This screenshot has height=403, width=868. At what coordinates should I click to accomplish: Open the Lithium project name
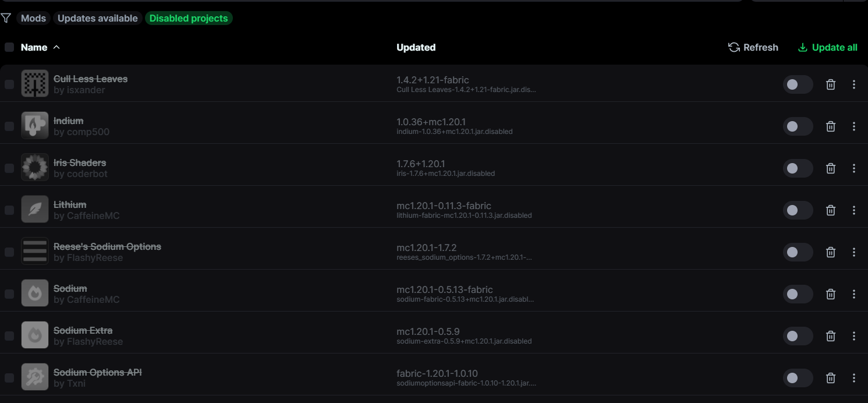pos(70,204)
